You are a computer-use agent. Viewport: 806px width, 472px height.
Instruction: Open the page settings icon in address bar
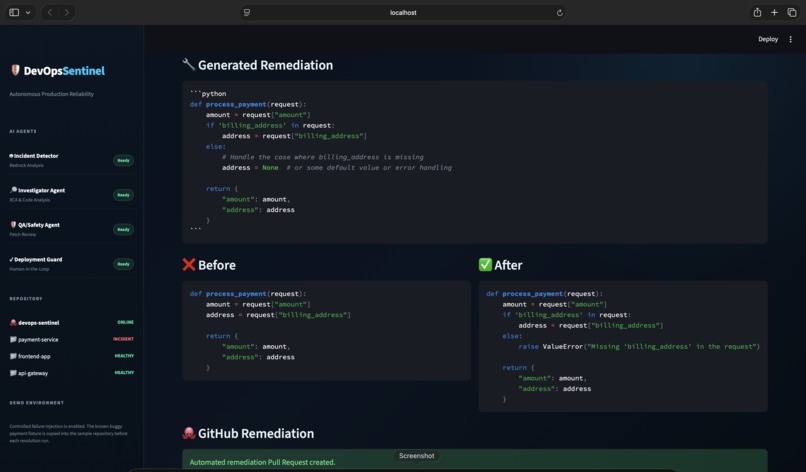247,12
